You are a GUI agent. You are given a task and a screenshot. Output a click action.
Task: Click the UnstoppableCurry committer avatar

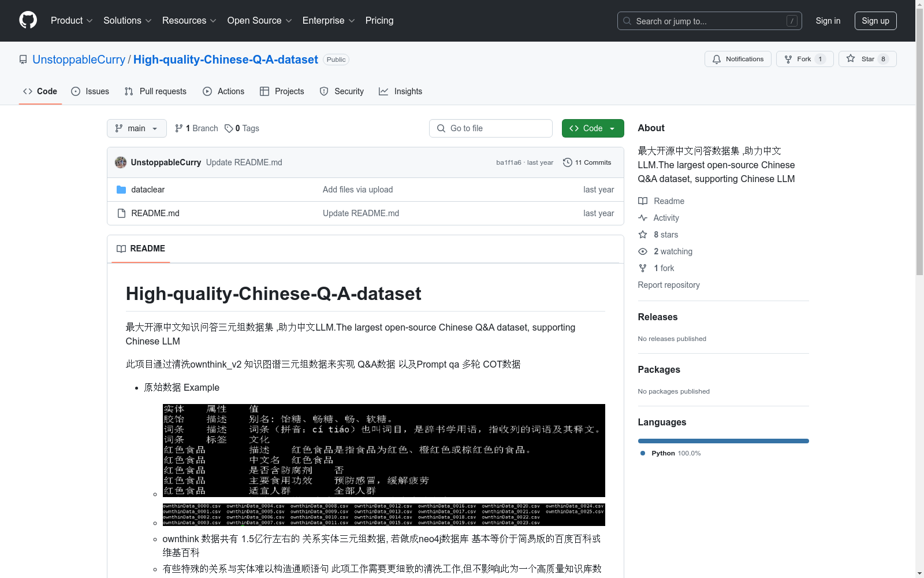tap(121, 162)
